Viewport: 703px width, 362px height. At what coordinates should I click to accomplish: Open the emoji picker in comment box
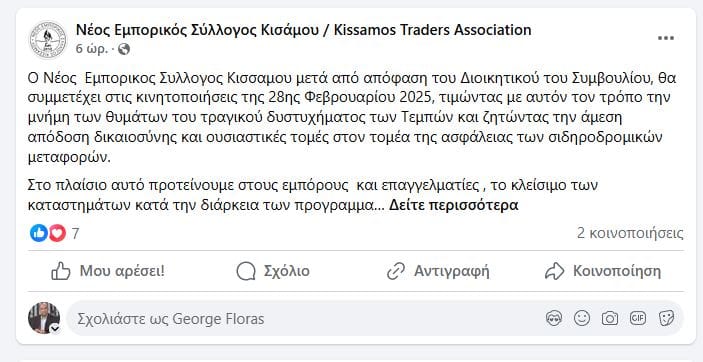[582, 318]
